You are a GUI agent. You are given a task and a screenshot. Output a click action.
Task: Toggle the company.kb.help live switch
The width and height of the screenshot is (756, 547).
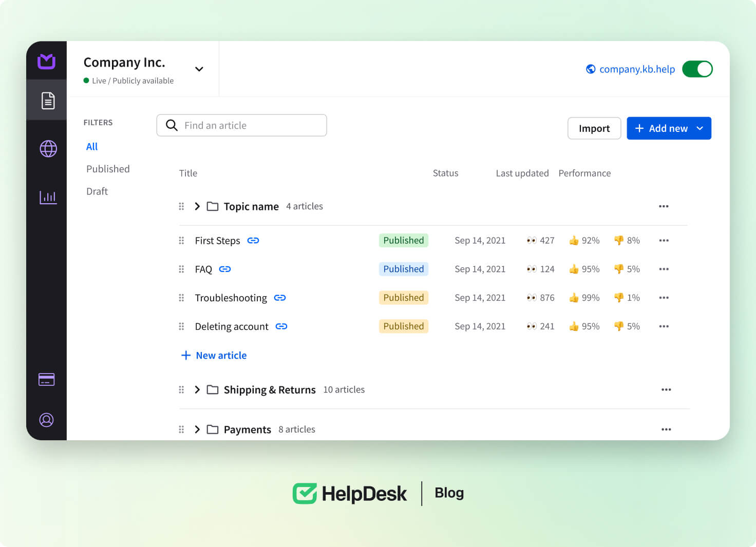click(697, 69)
